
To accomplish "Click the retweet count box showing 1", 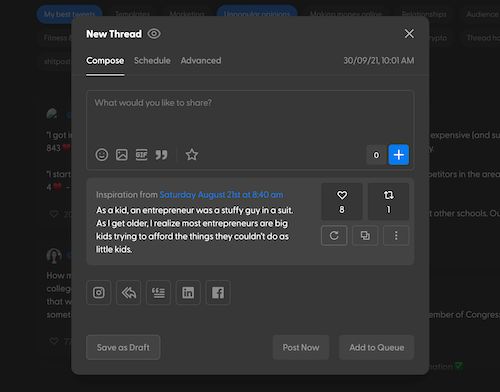I will point(388,201).
